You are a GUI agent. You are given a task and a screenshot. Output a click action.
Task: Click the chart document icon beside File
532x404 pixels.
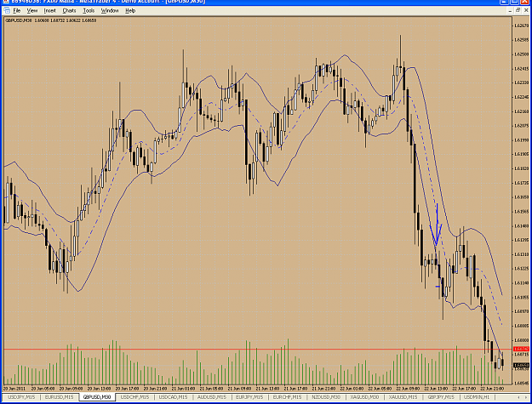pyautogui.click(x=7, y=11)
